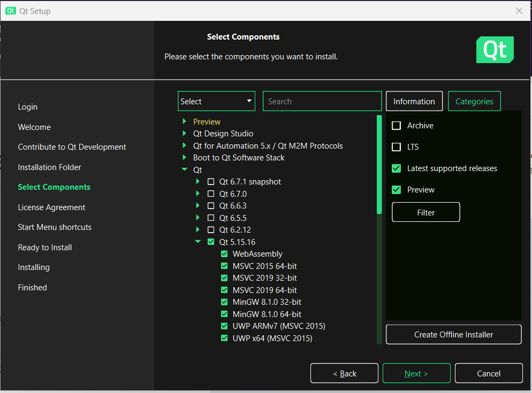The height and width of the screenshot is (393, 532).
Task: Open the Select dropdown
Action: coord(216,101)
